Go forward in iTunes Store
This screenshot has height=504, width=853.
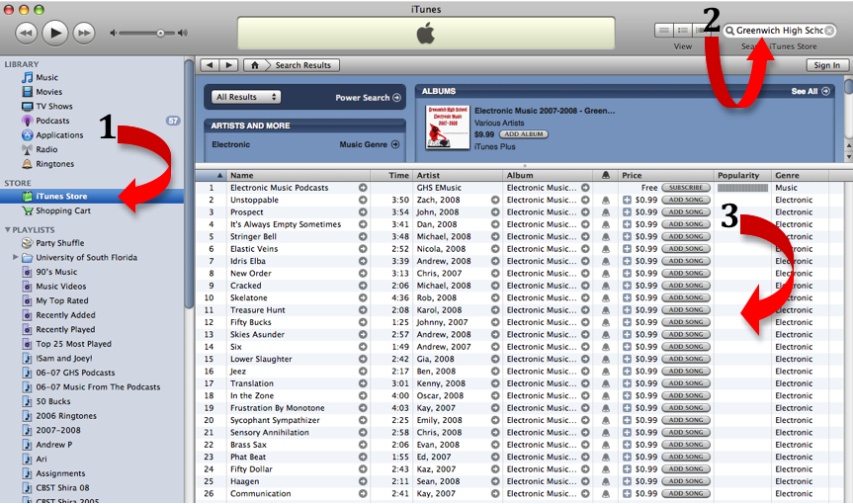[x=229, y=65]
